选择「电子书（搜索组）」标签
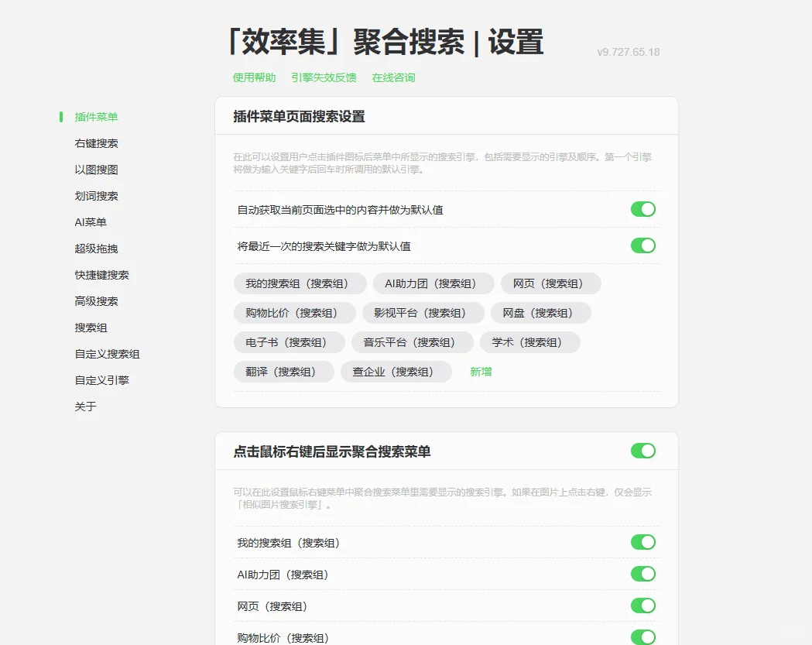Screen dimensions: 812x645 point(290,342)
